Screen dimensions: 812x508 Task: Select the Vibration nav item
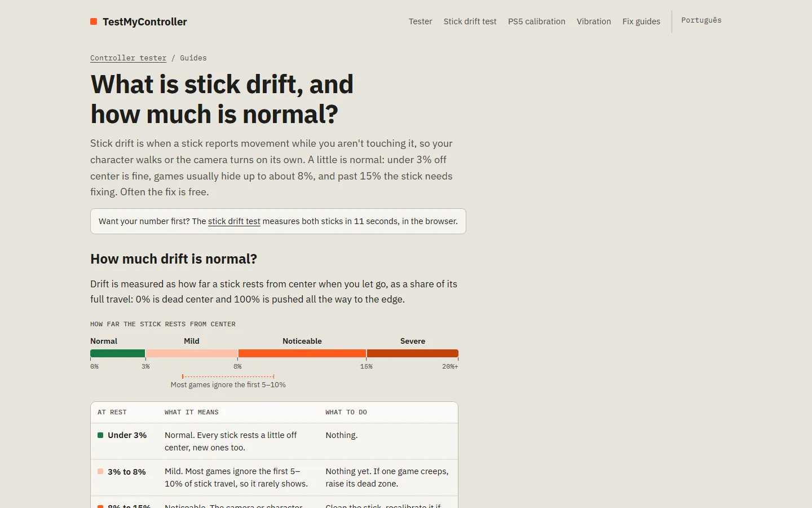(x=594, y=21)
